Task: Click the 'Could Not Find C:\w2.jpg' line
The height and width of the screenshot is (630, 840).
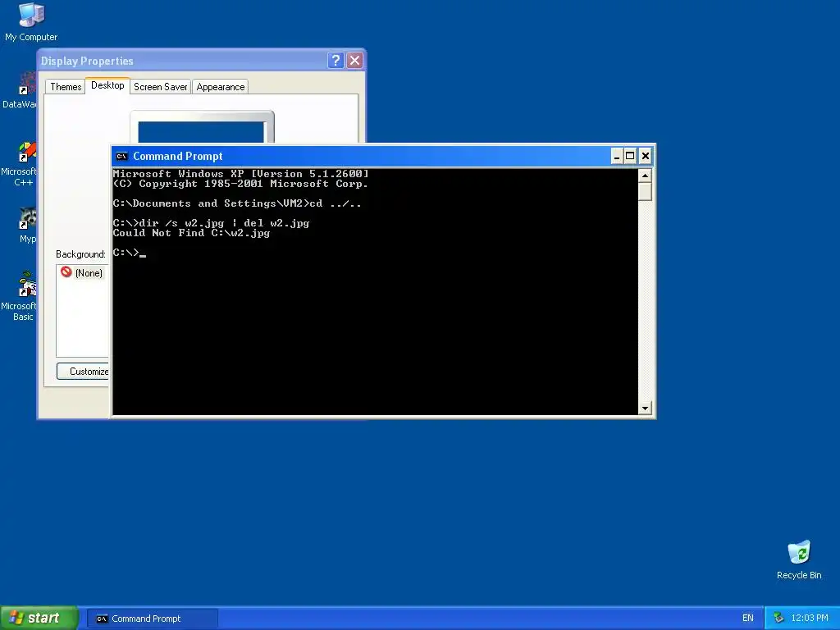Action: (x=191, y=233)
